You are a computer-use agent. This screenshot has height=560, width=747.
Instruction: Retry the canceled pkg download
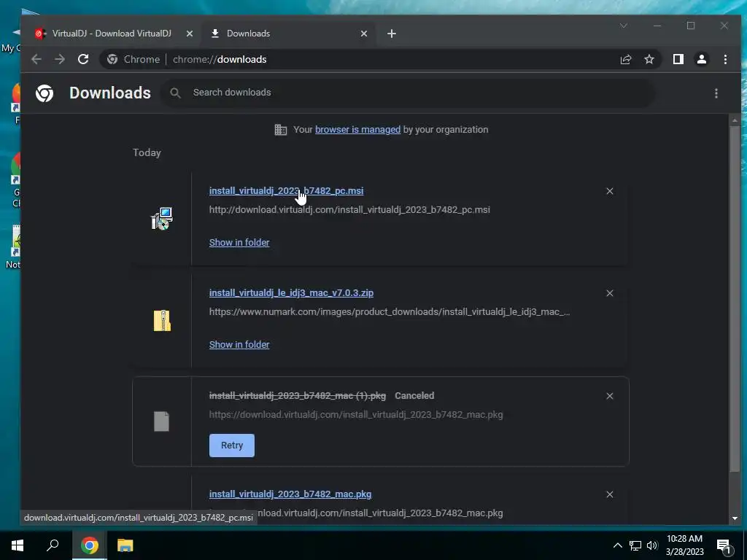click(231, 446)
